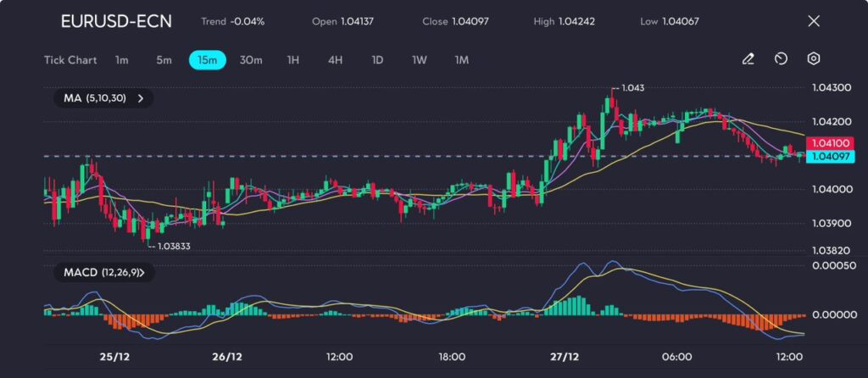The height and width of the screenshot is (378, 868).
Task: Click the 1.03833 low price marker
Action: (172, 247)
